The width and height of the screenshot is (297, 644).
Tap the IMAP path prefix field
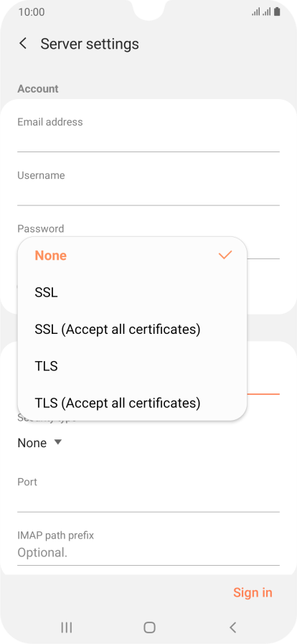point(148,548)
